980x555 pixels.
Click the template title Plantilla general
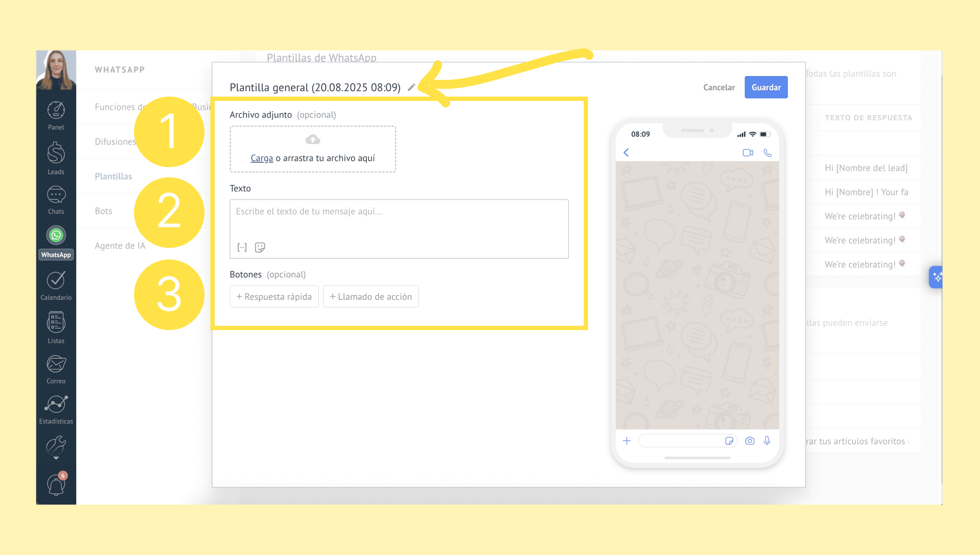coord(315,88)
